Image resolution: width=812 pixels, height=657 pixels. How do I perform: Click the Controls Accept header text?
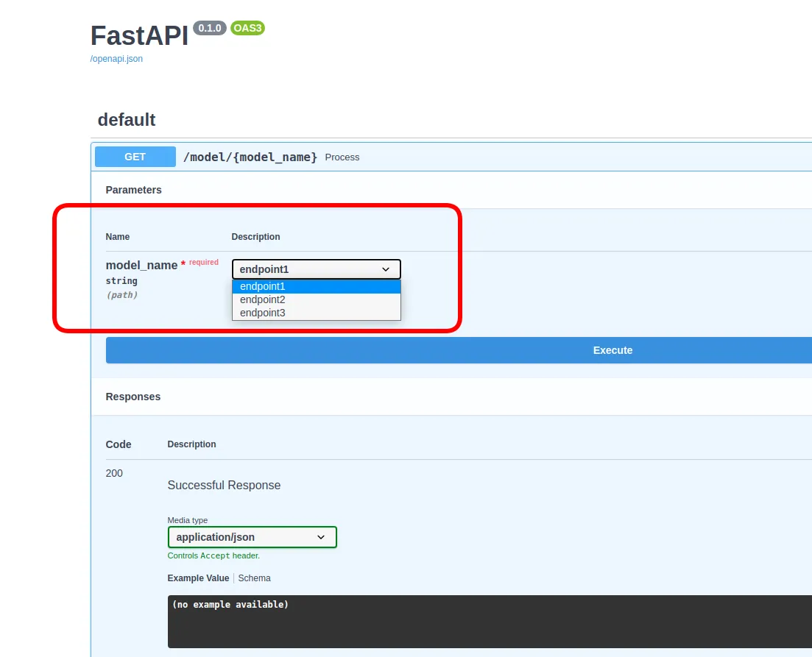(213, 555)
